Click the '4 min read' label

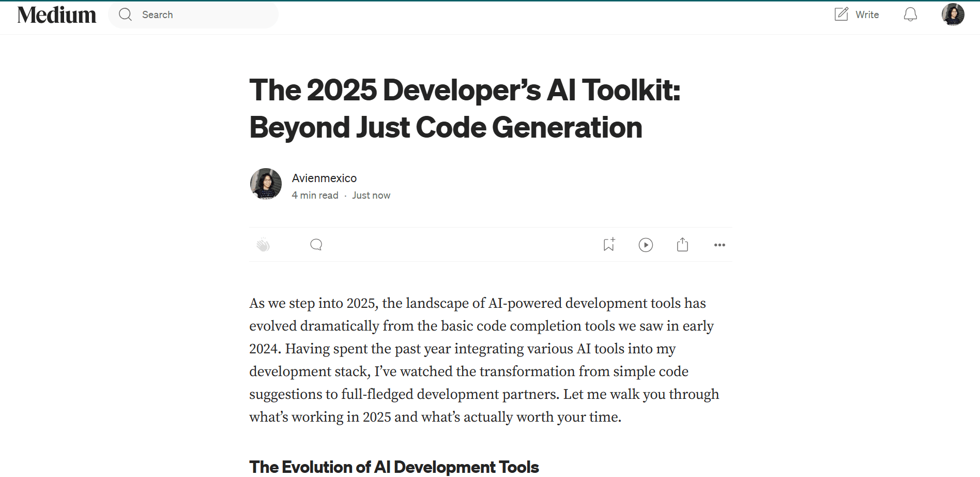(315, 196)
